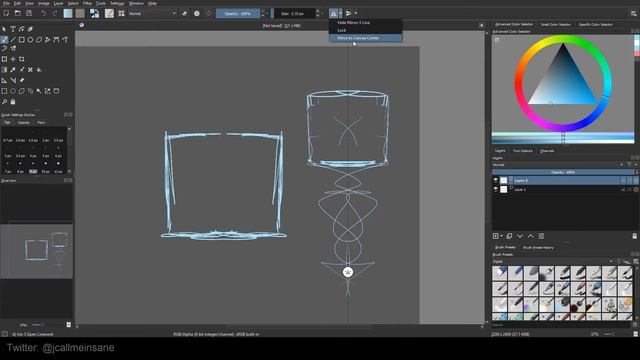Select the Zoom tool
The height and width of the screenshot is (360, 640).
click(x=4, y=102)
